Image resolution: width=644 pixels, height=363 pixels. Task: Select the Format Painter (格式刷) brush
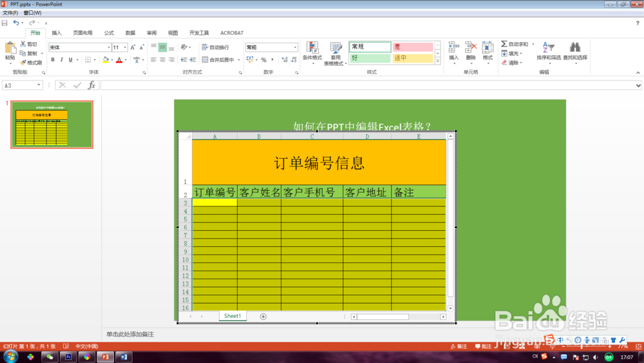pyautogui.click(x=23, y=63)
